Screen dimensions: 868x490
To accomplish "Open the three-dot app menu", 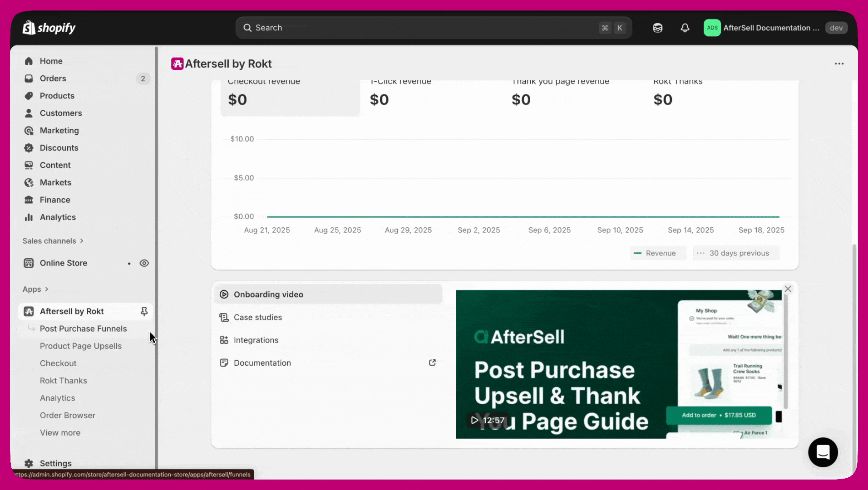I will pos(839,64).
